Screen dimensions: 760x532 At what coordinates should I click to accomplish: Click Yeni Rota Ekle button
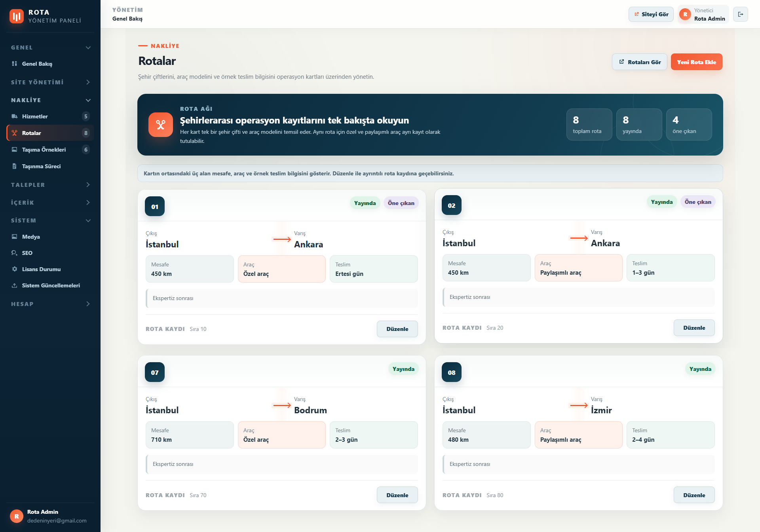pyautogui.click(x=696, y=62)
